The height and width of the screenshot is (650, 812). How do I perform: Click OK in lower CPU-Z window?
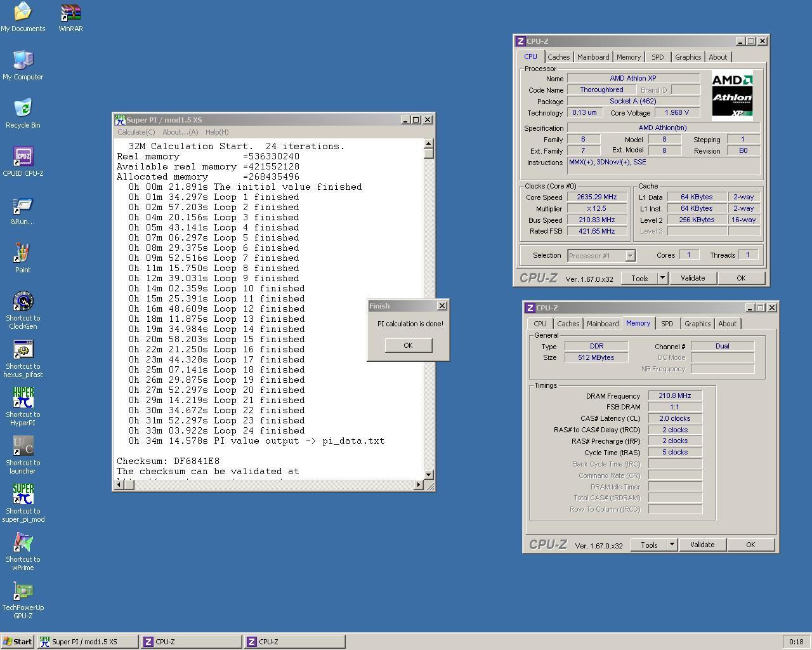[x=750, y=545]
